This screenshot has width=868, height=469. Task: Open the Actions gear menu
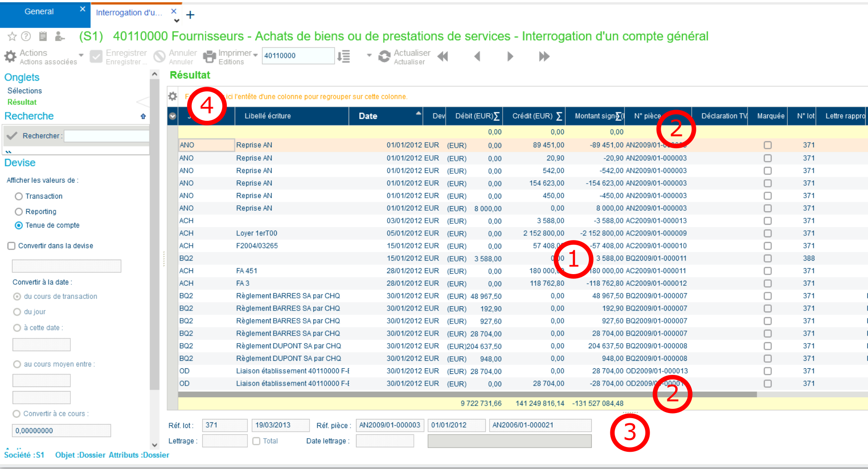[x=10, y=57]
